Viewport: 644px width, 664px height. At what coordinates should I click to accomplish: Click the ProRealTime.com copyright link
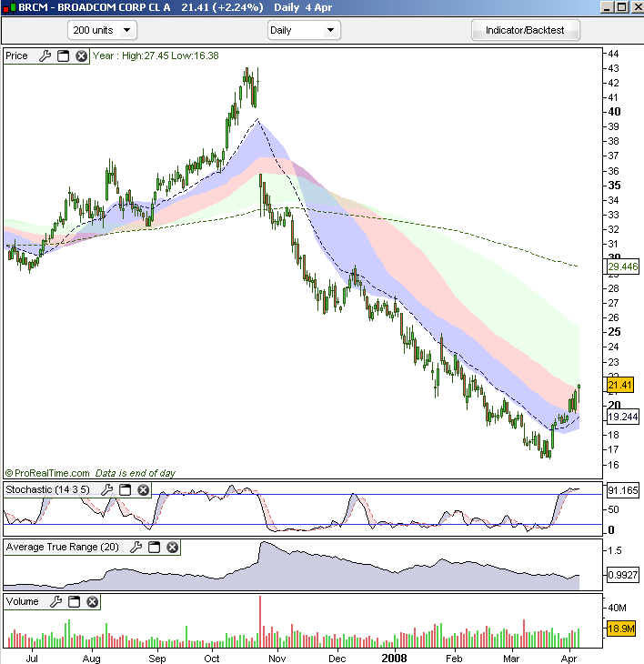pyautogui.click(x=47, y=473)
